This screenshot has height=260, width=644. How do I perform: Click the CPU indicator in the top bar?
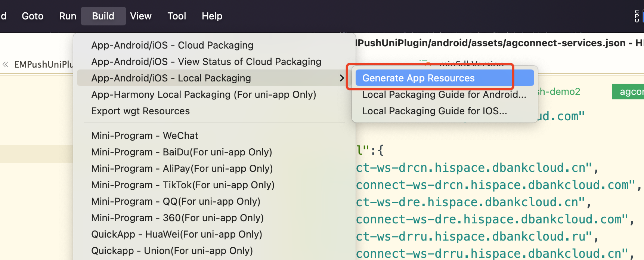(637, 16)
